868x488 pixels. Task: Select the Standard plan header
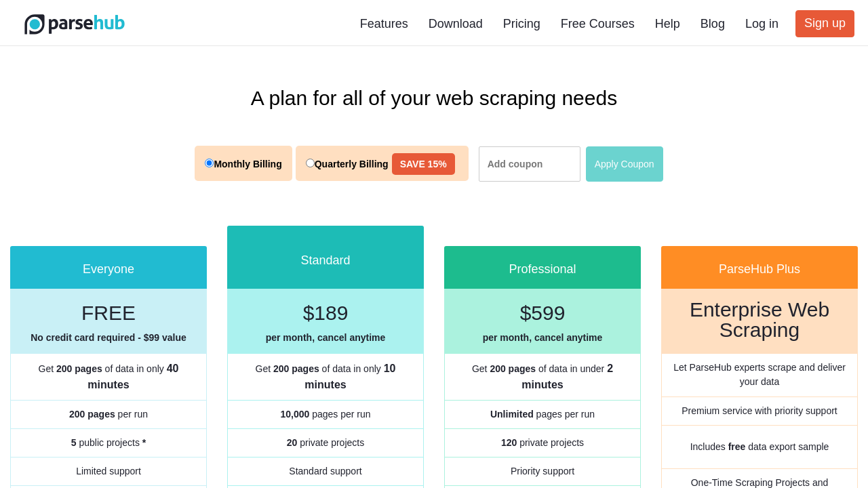pos(325,260)
